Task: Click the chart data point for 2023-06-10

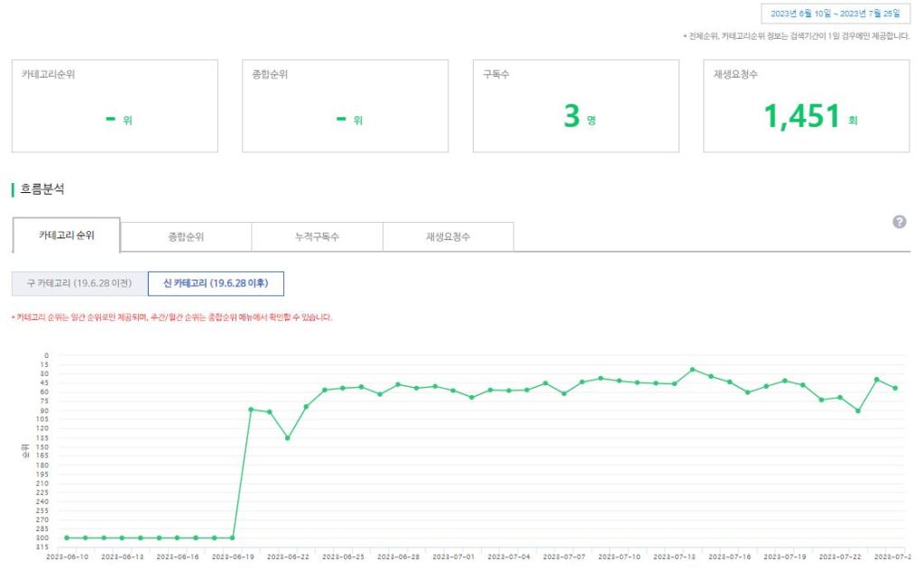Action: 67,538
